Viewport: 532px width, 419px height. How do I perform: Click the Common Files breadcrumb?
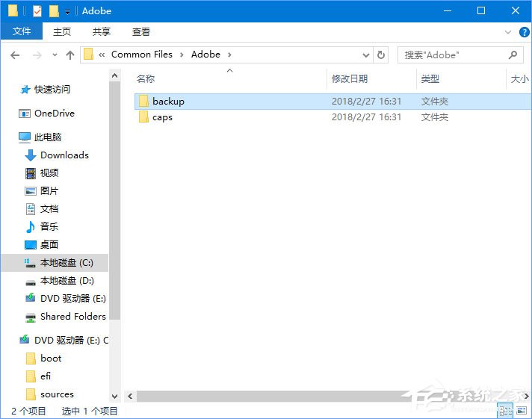[141, 55]
